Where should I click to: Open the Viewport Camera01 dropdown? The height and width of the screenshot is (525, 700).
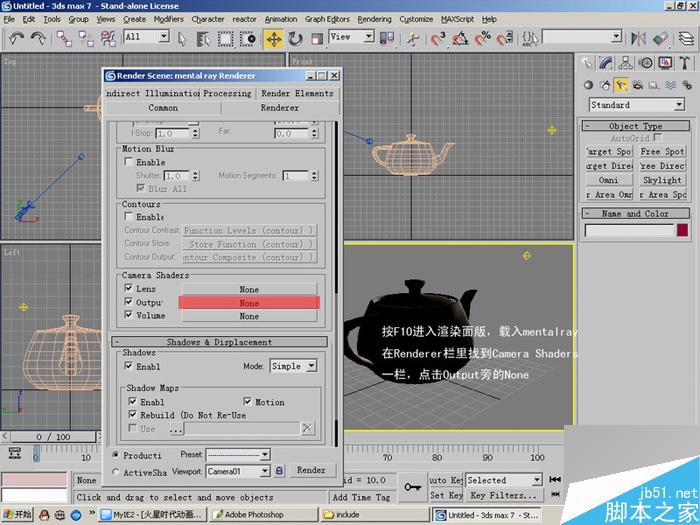pyautogui.click(x=238, y=470)
